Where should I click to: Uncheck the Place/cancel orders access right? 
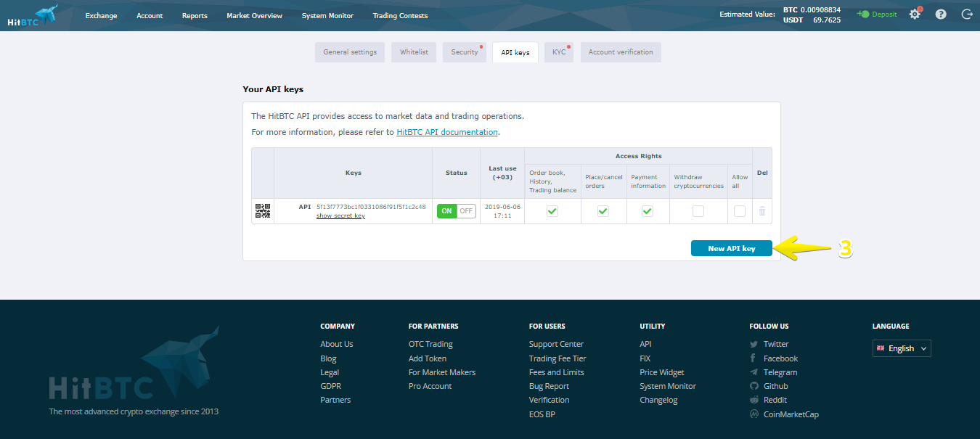pyautogui.click(x=603, y=211)
